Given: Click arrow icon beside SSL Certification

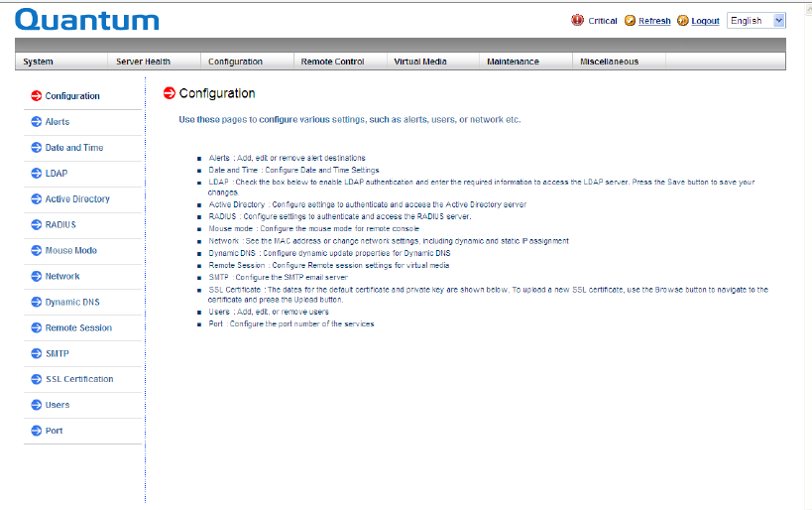Looking at the screenshot, I should click(x=37, y=379).
